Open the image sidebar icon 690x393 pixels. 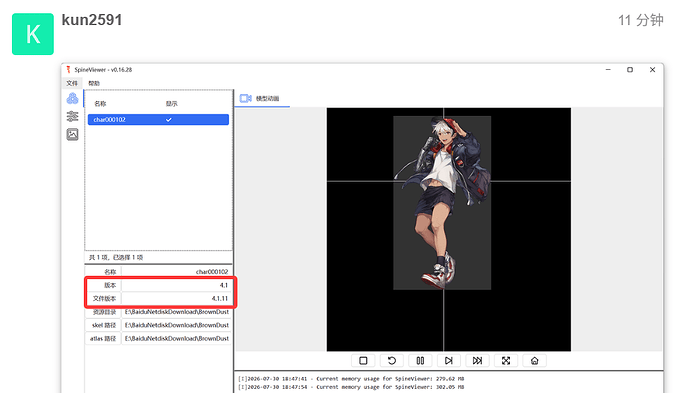point(72,134)
